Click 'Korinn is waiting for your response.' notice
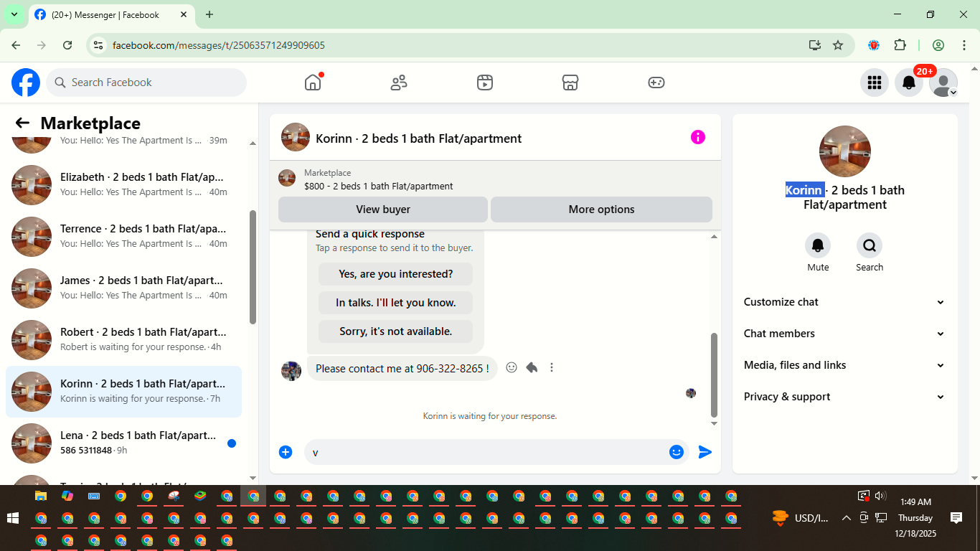Screen dimensions: 980x551 490,416
